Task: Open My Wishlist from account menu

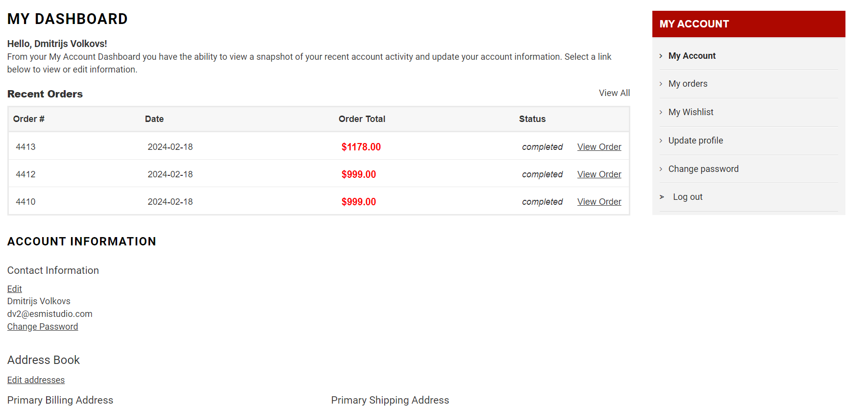Action: 691,112
